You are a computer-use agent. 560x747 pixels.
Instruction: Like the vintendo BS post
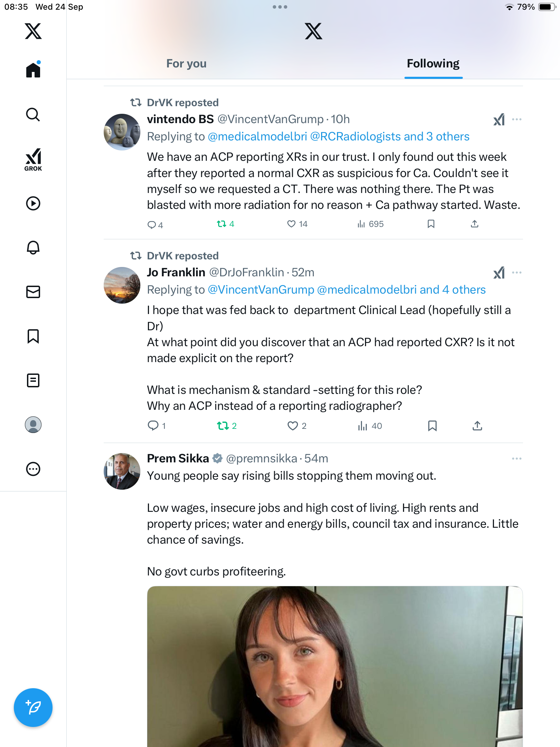pos(291,224)
